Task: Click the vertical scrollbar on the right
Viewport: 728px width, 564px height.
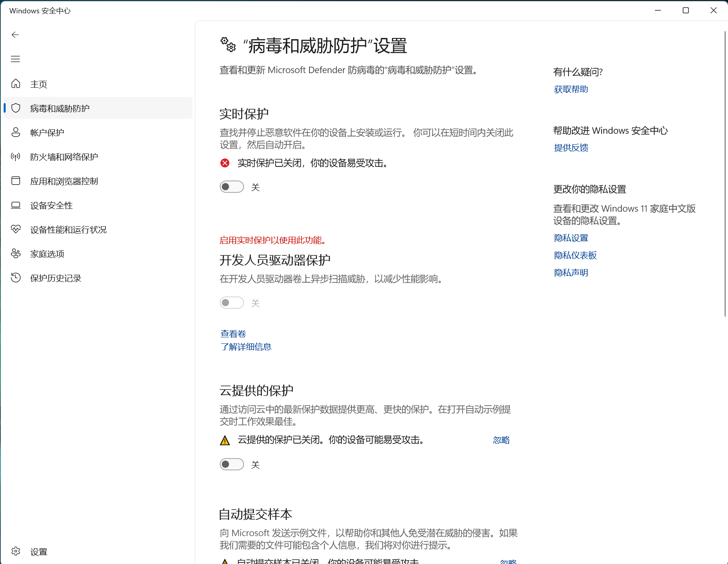Action: [x=725, y=174]
